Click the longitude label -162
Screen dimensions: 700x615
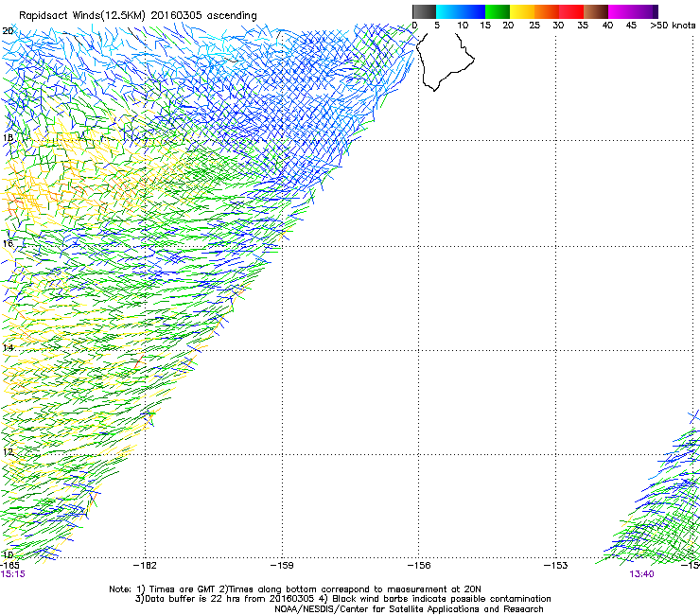(146, 566)
